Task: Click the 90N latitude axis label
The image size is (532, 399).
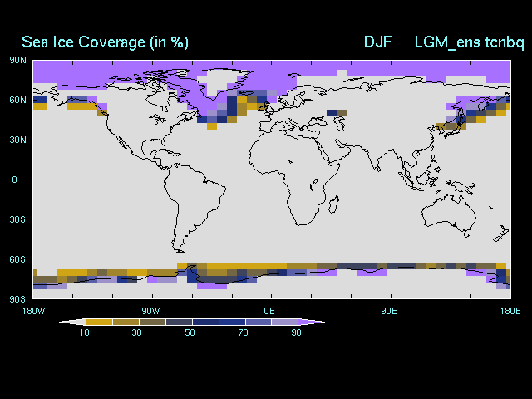Action: pyautogui.click(x=17, y=60)
